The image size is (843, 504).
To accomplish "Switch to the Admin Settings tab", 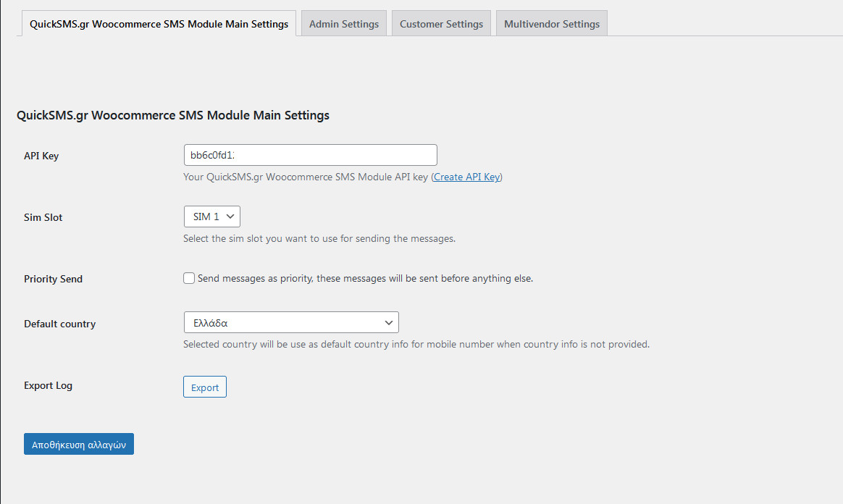I will pyautogui.click(x=343, y=24).
